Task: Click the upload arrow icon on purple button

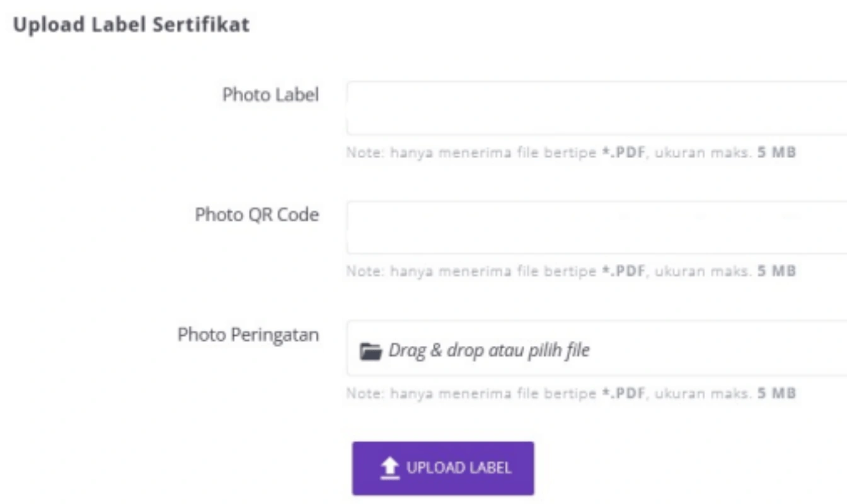Action: pos(391,467)
